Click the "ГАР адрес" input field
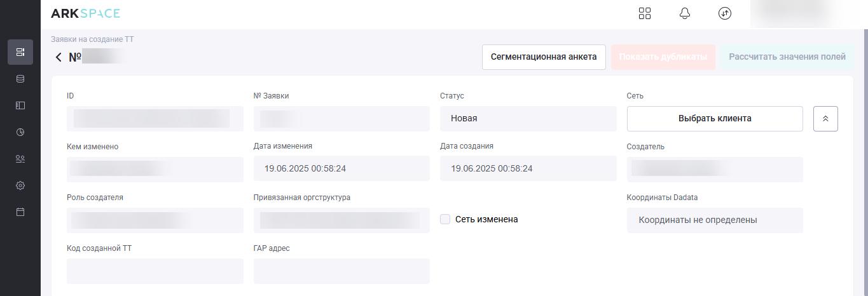This screenshot has width=868, height=296. click(341, 271)
